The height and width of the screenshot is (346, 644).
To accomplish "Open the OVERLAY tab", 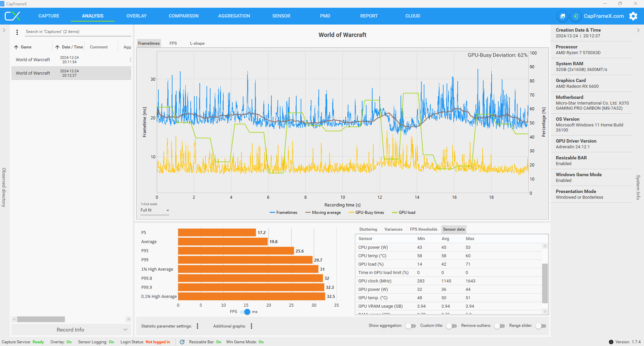I will pyautogui.click(x=137, y=16).
